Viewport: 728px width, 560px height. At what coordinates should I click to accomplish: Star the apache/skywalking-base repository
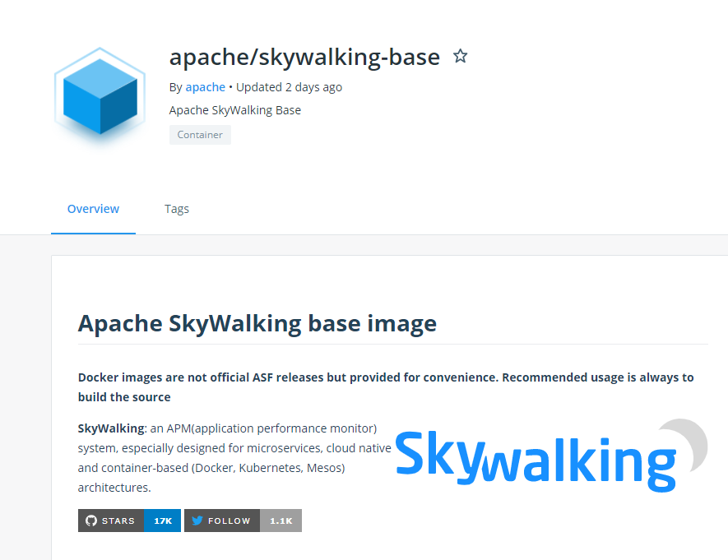coord(461,56)
